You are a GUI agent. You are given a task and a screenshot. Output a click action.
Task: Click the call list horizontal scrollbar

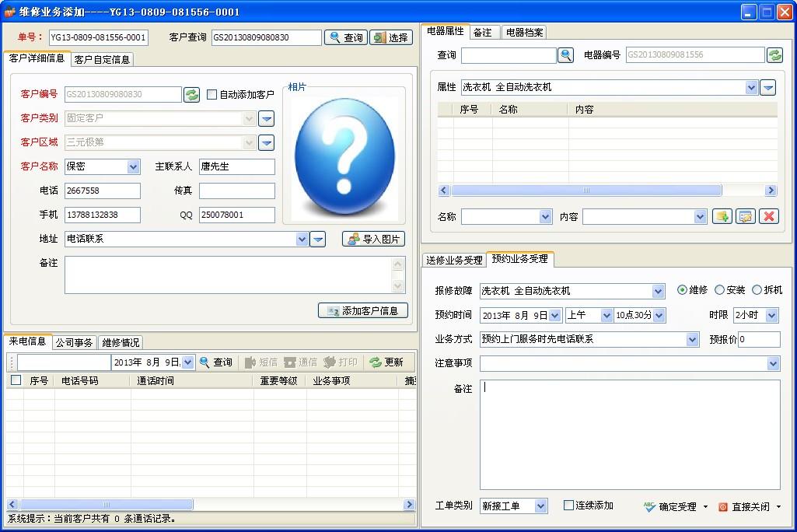107,505
